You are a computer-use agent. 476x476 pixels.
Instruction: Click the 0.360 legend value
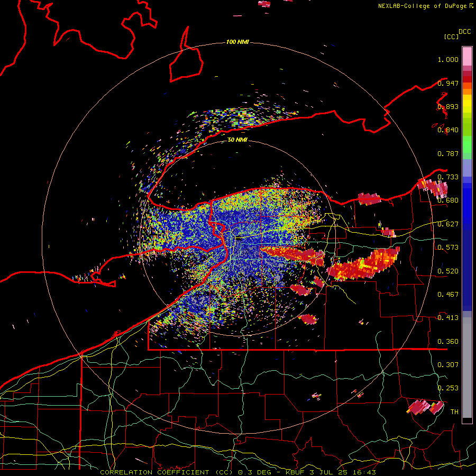(448, 342)
